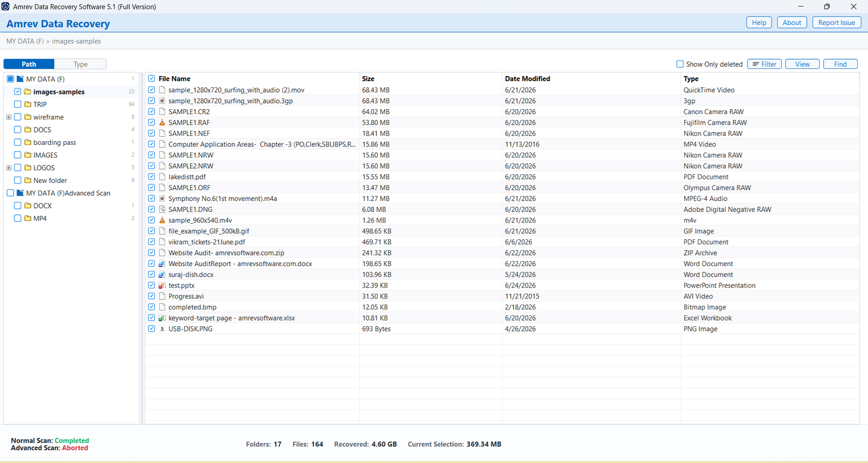Click the folder icon of MP4 in Advanced Scan
The width and height of the screenshot is (868, 463).
[28, 218]
